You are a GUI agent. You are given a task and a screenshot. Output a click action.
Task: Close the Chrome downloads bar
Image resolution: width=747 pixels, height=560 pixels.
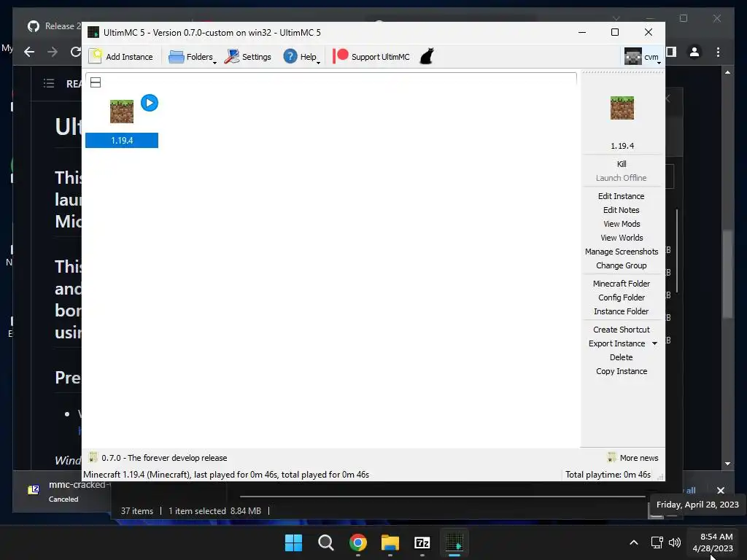[720, 490]
